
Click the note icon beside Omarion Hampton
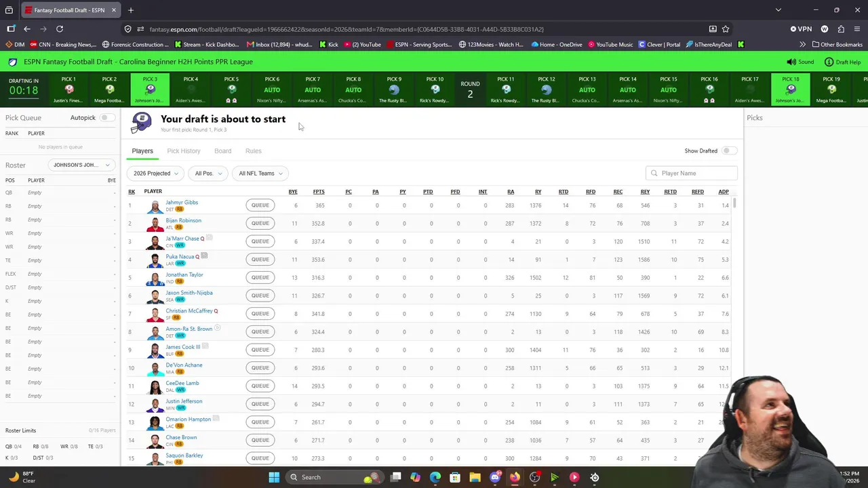pyautogui.click(x=216, y=419)
